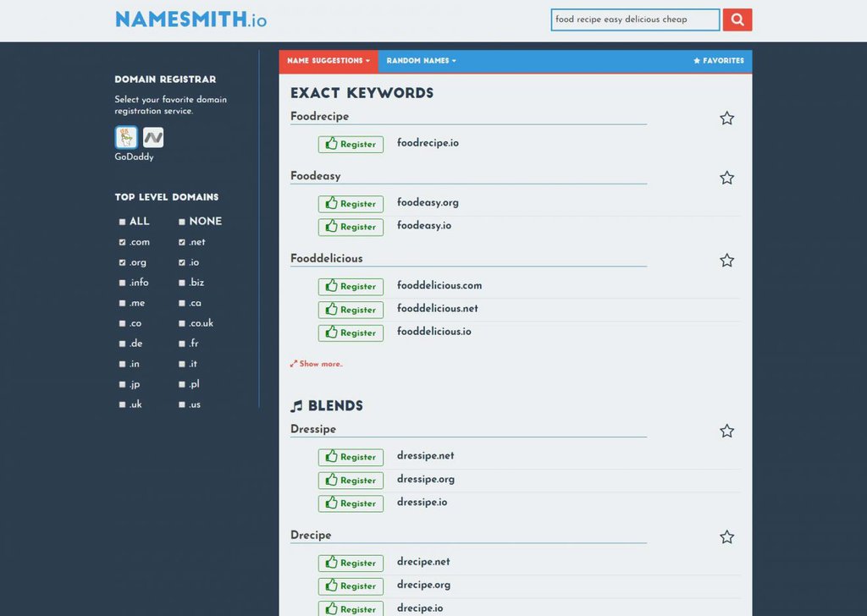Favorite the Foodrecipe name with star
The width and height of the screenshot is (867, 616).
click(x=726, y=118)
